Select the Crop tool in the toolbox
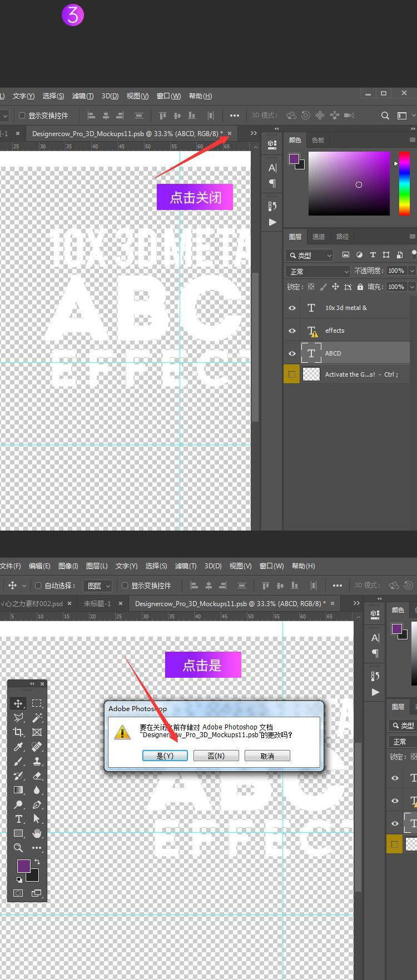417x980 pixels. pos(18,732)
